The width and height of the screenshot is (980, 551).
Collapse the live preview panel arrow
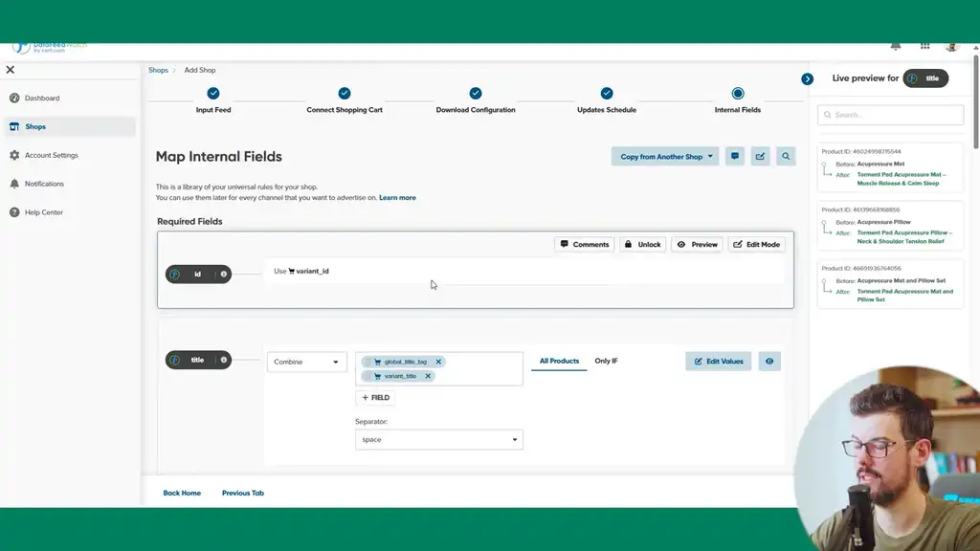point(808,78)
